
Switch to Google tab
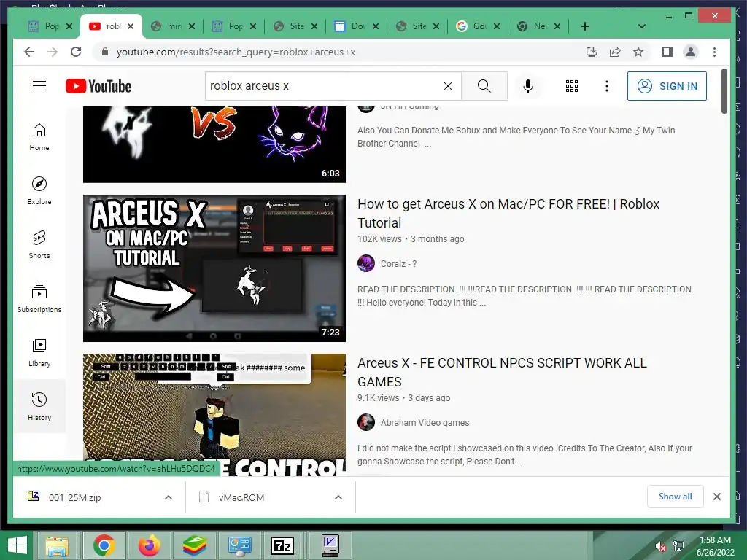click(476, 26)
